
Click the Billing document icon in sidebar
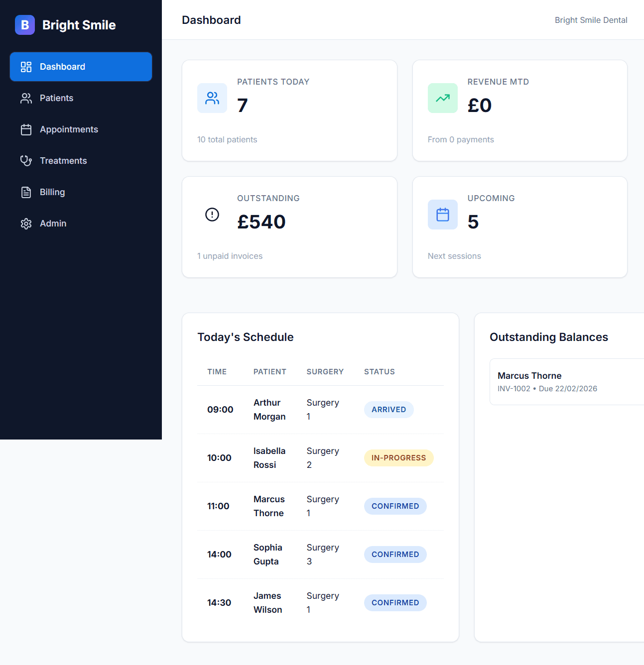click(26, 192)
